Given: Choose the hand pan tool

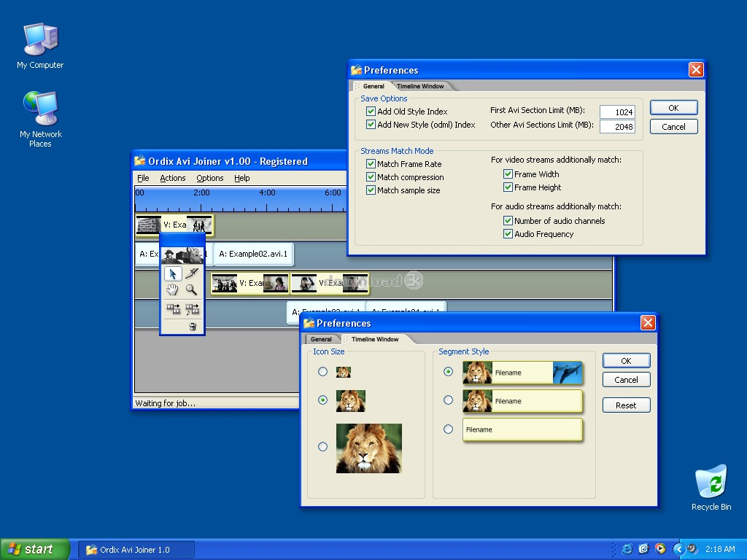Looking at the screenshot, I should tap(173, 290).
